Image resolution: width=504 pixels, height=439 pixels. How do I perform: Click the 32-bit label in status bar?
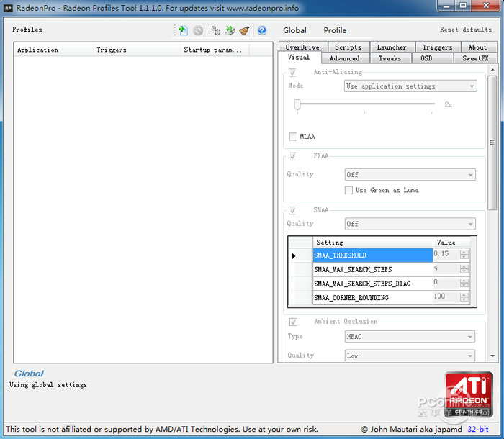pos(478,429)
